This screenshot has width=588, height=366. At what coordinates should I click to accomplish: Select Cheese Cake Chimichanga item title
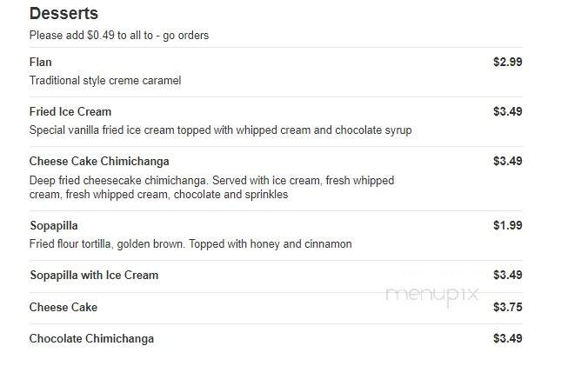99,161
